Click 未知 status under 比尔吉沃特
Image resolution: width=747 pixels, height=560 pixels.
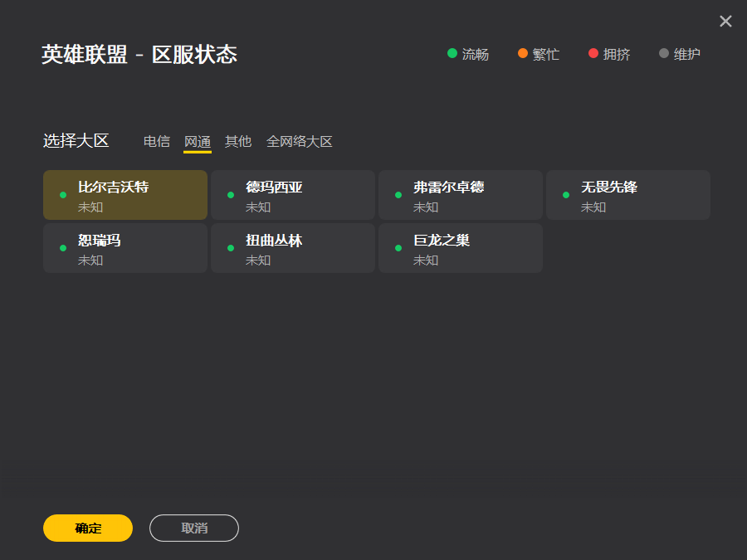(x=90, y=207)
